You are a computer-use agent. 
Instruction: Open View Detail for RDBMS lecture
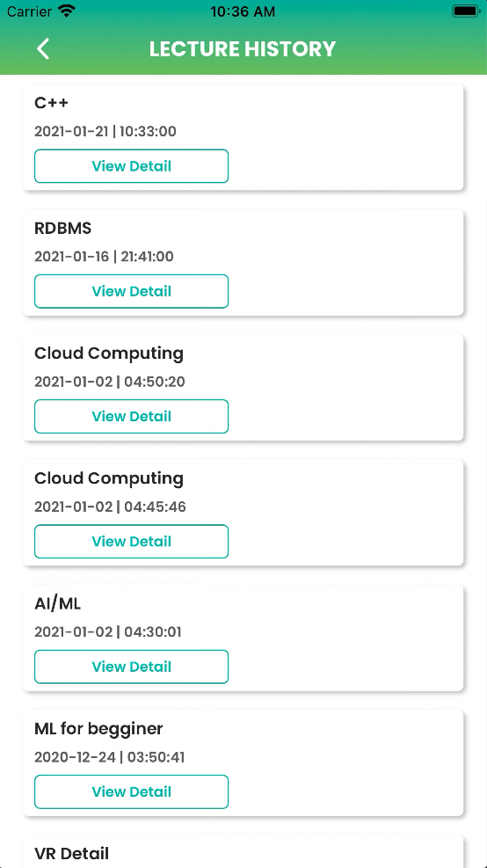[131, 291]
